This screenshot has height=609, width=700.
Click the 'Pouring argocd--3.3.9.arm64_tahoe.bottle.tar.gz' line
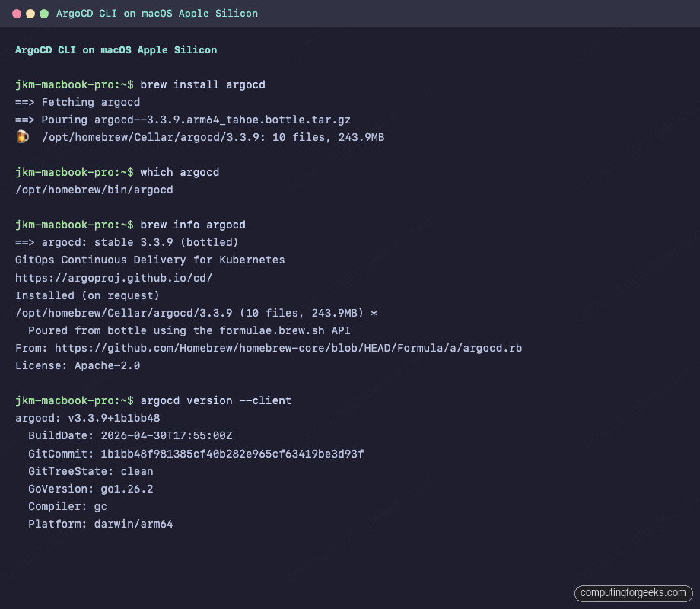click(x=183, y=120)
